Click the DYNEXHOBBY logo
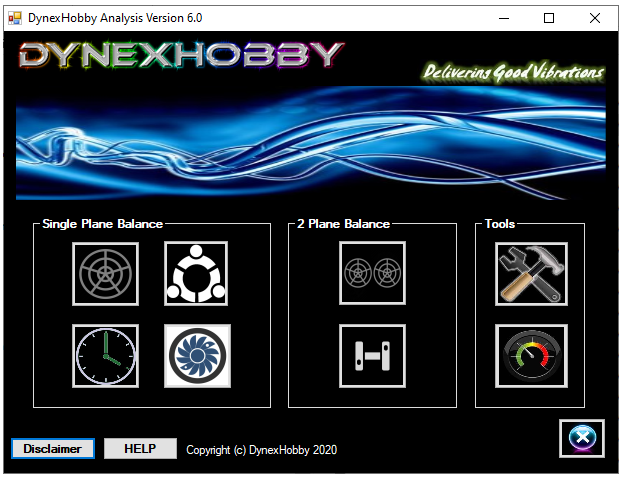 coord(182,55)
